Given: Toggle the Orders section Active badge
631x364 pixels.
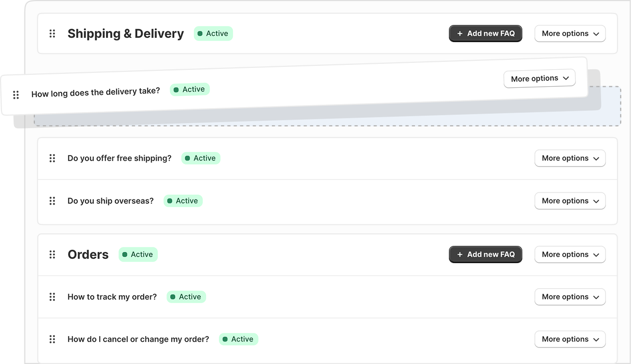Looking at the screenshot, I should click(138, 254).
